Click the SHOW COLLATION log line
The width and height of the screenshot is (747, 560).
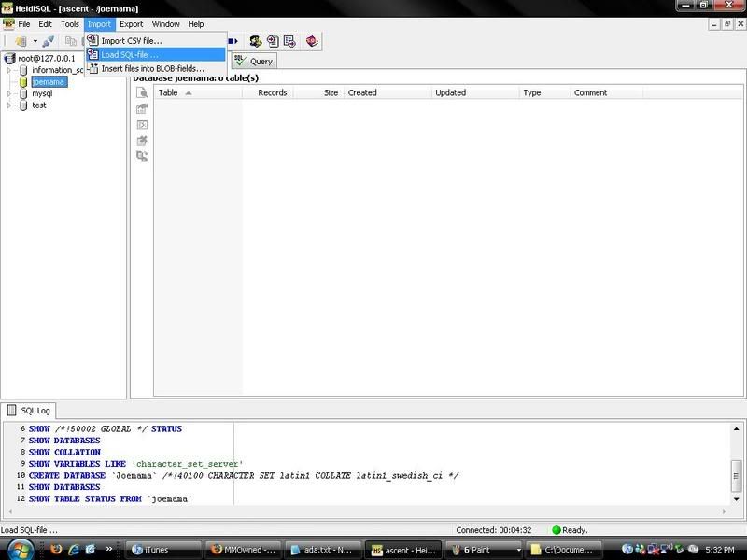click(x=64, y=453)
